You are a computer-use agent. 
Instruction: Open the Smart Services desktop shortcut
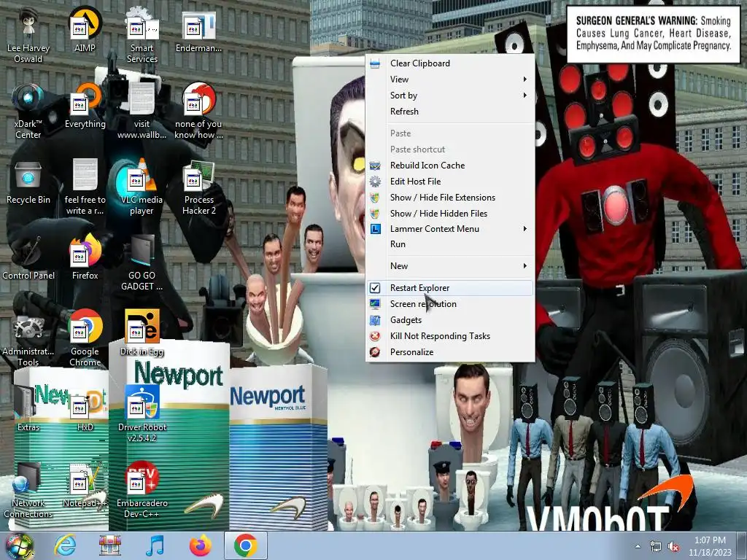click(x=142, y=36)
